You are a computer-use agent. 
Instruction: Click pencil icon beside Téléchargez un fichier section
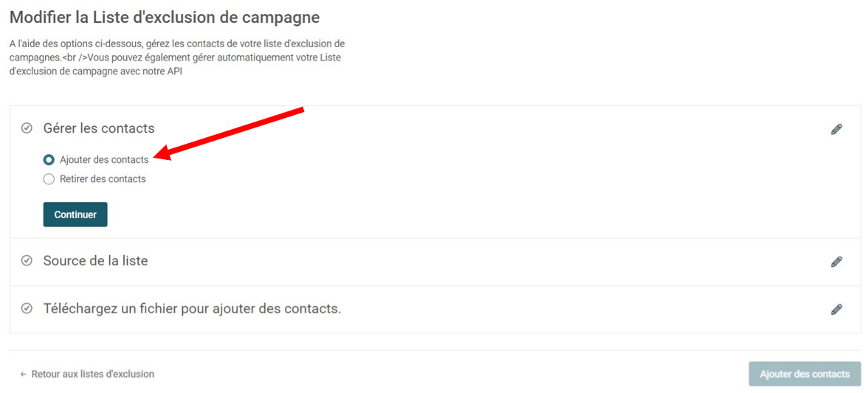pos(836,309)
